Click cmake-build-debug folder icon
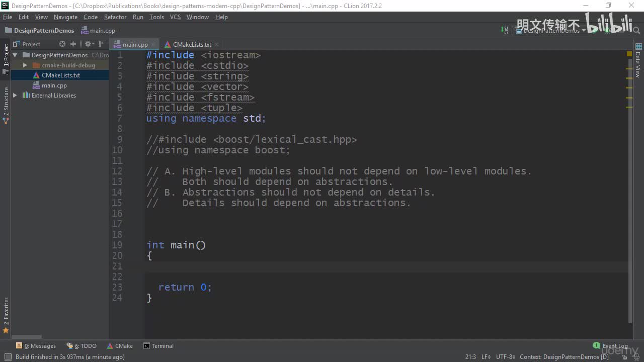 pos(36,65)
